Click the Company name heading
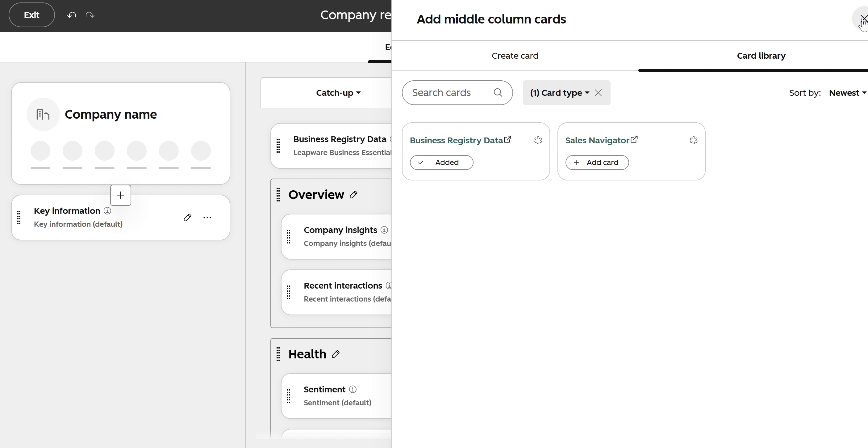 pyautogui.click(x=111, y=114)
